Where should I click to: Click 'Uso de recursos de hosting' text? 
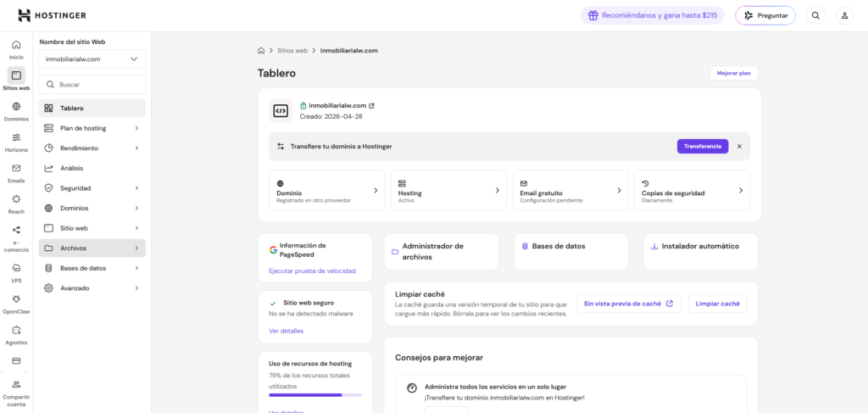pos(310,364)
